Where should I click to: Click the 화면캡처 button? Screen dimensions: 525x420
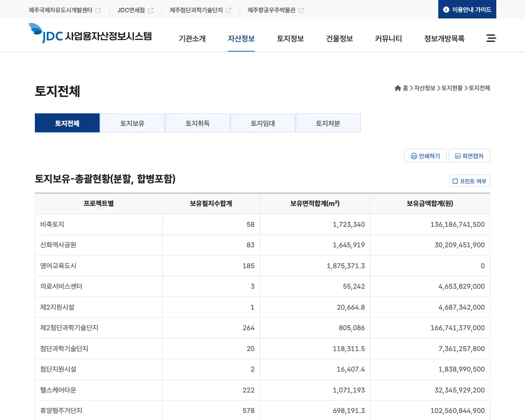[469, 156]
